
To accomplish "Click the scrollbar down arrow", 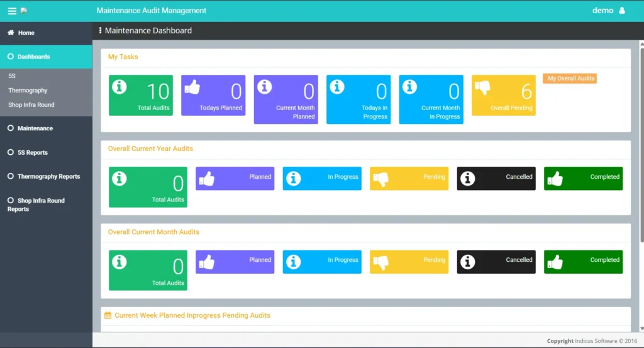I will [x=641, y=328].
